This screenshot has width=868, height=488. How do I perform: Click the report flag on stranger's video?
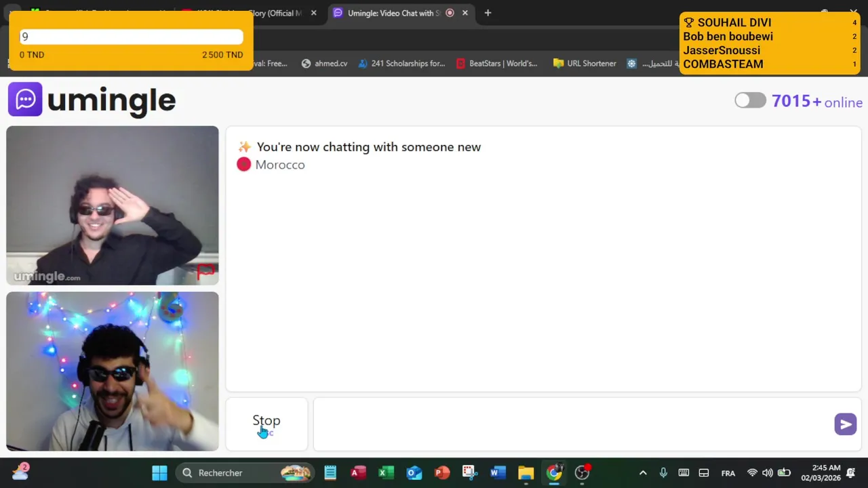pos(205,272)
